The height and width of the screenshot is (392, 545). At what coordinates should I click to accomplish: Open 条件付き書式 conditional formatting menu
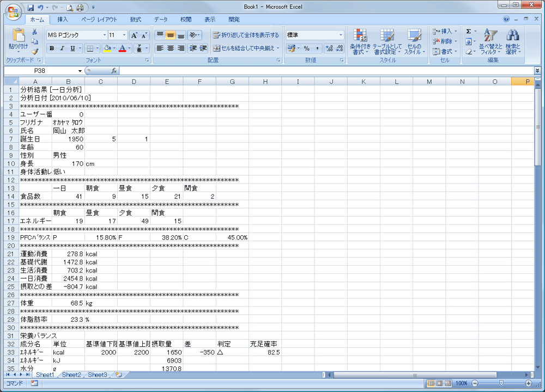[360, 41]
